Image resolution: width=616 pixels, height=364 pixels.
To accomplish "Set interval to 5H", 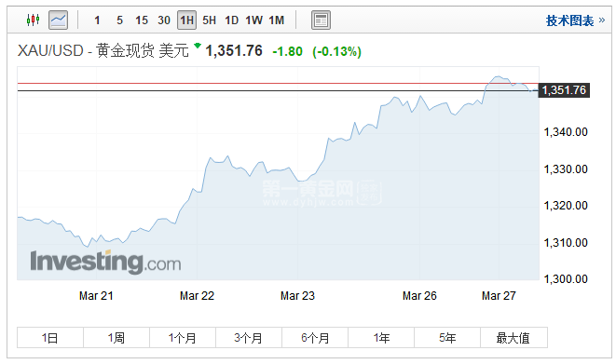I will pos(209,20).
